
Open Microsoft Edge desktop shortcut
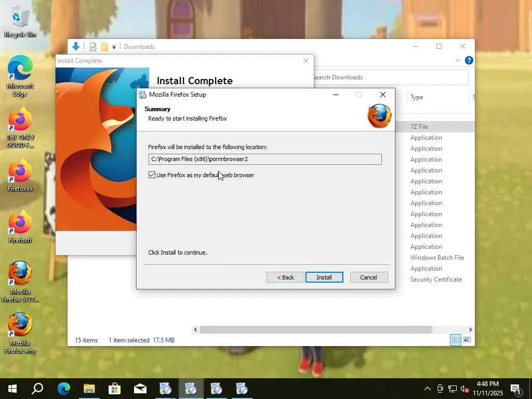click(x=20, y=76)
